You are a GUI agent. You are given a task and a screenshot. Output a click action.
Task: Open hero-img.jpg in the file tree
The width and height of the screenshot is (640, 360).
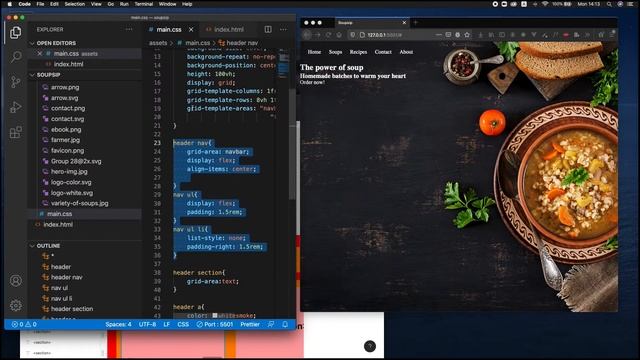tap(69, 171)
